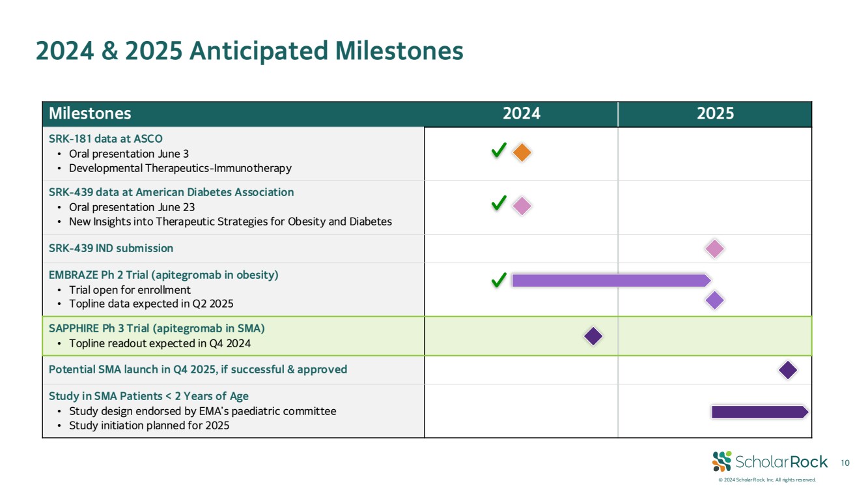Select the 2024 column header
This screenshot has width=868, height=488.
pos(521,114)
